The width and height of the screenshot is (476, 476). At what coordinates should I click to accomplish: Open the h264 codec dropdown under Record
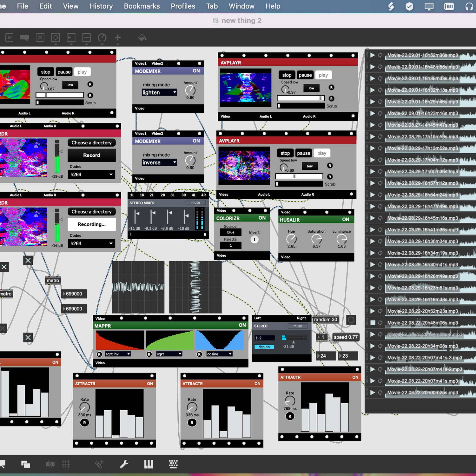click(x=91, y=175)
